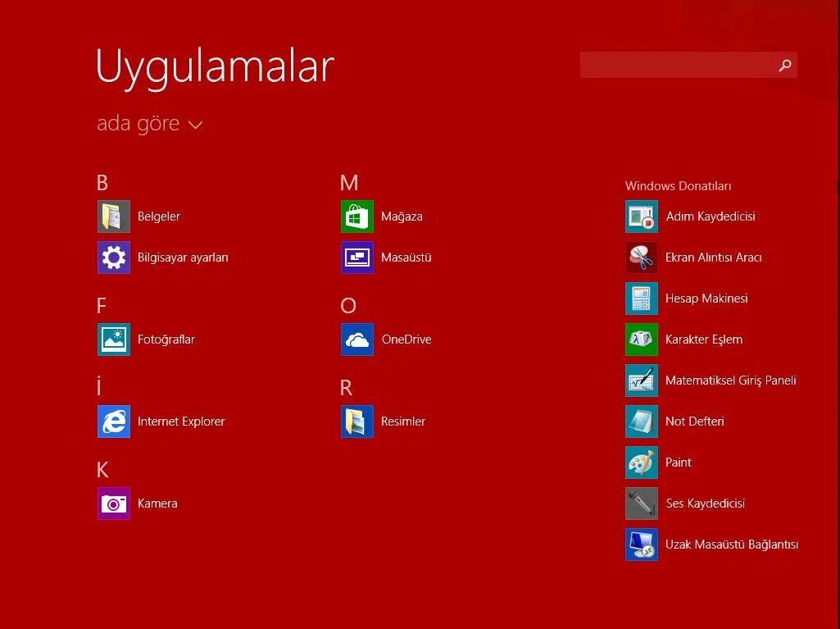Launch the Adım Kaydedicisi icon
Viewport: 840px width, 629px height.
click(x=641, y=217)
